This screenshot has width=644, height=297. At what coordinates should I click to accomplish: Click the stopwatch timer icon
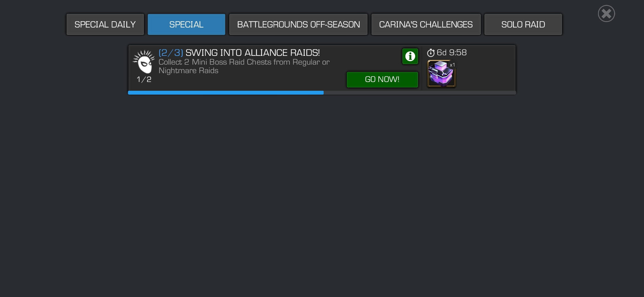point(431,53)
